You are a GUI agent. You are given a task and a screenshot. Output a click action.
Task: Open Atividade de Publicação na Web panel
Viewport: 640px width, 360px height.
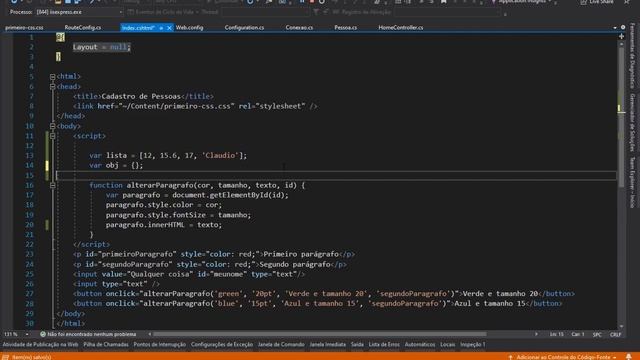point(40,344)
